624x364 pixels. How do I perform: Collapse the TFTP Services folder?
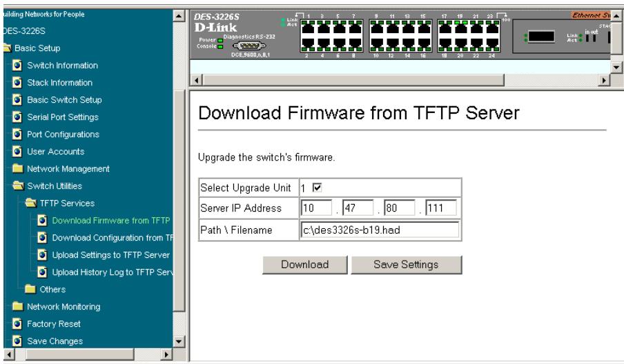[x=30, y=203]
